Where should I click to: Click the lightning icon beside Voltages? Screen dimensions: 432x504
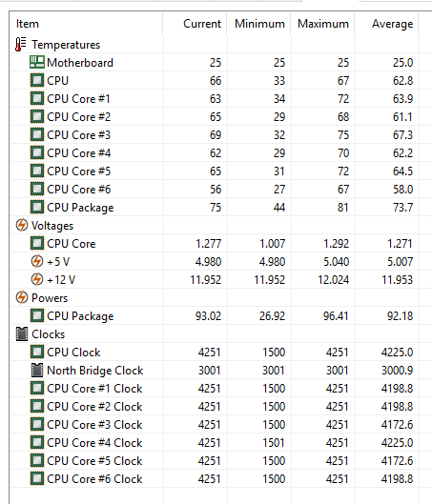tap(22, 225)
